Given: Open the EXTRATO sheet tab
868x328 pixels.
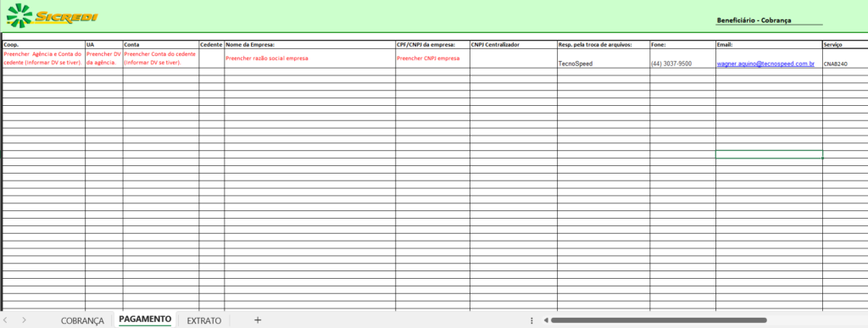Looking at the screenshot, I should [203, 321].
